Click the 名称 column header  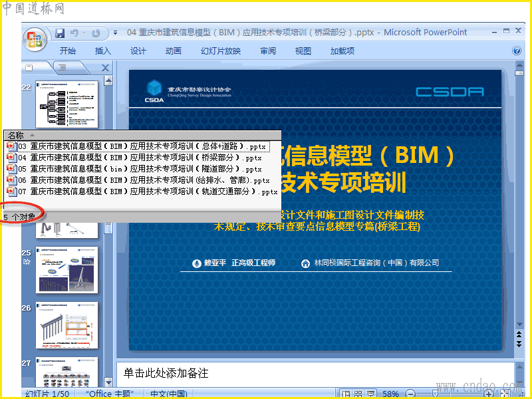(x=142, y=136)
